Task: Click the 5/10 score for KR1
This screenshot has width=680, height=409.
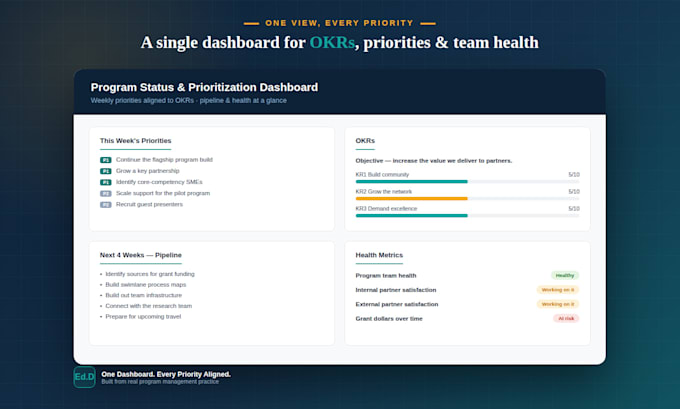Action: coord(574,174)
